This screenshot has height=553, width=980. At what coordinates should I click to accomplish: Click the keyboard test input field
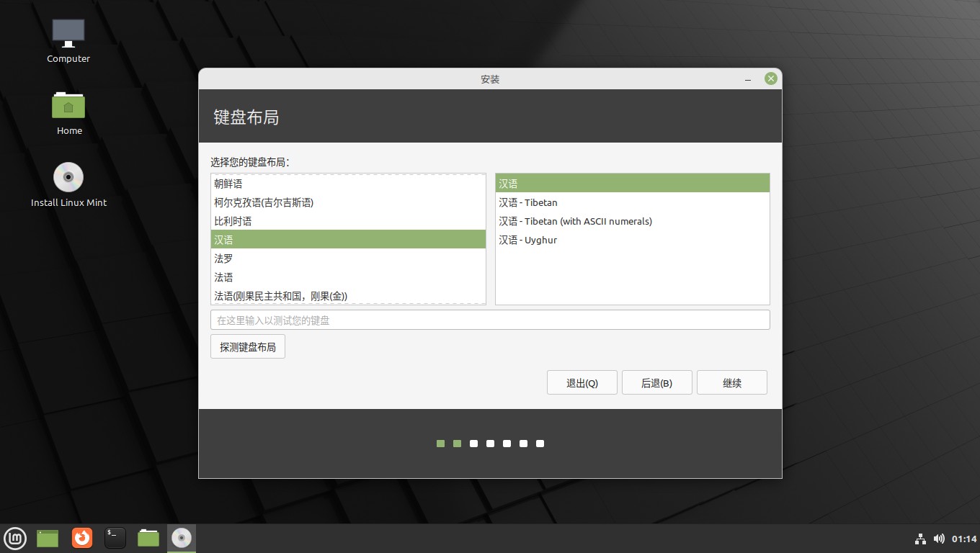(490, 320)
